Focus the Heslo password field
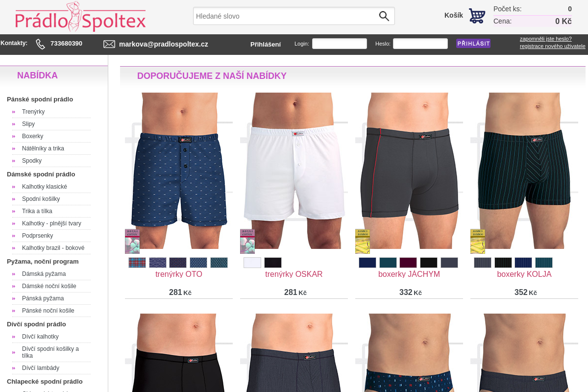 pos(420,44)
